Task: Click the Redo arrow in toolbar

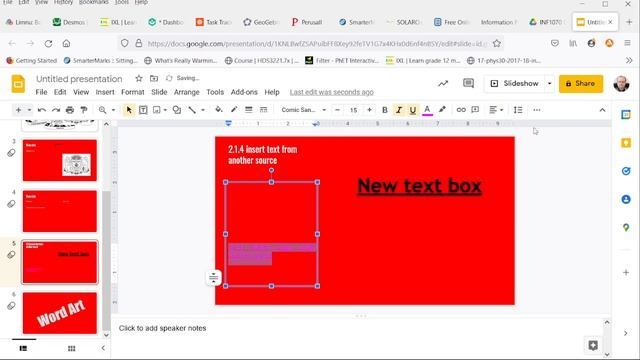Action: point(56,110)
